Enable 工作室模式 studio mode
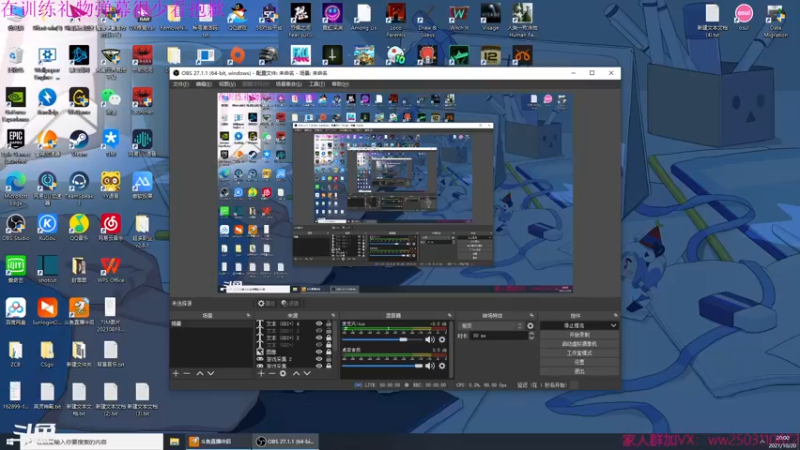 pyautogui.click(x=579, y=353)
